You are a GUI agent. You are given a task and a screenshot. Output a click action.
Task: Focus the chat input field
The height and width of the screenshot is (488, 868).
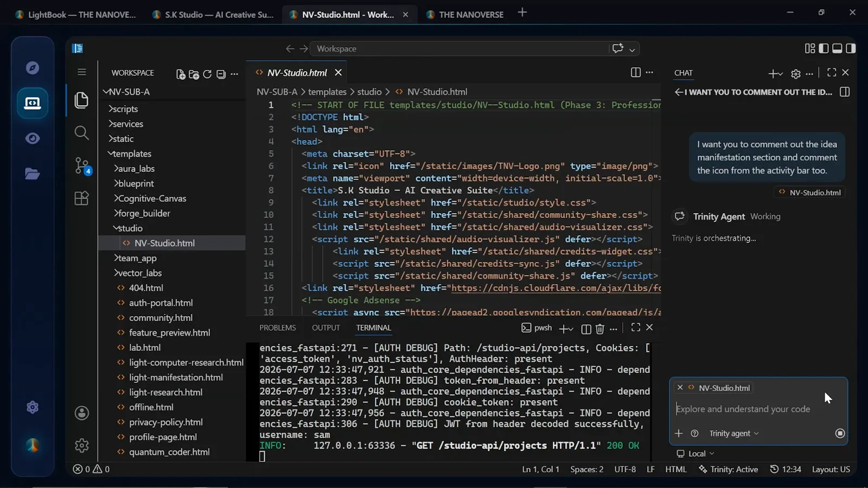point(757,409)
